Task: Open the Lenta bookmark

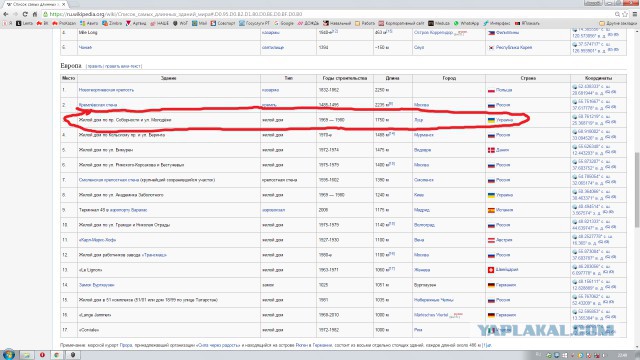Action: coord(24,23)
